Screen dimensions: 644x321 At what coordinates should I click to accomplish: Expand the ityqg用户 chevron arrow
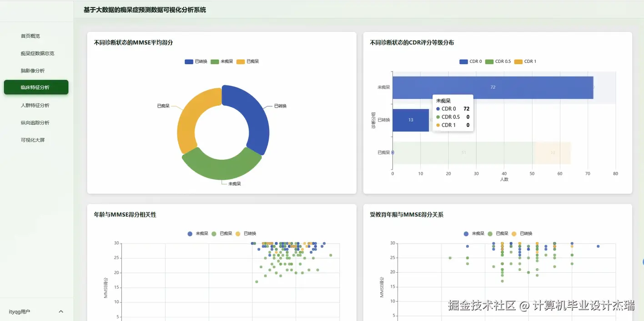[x=61, y=312]
